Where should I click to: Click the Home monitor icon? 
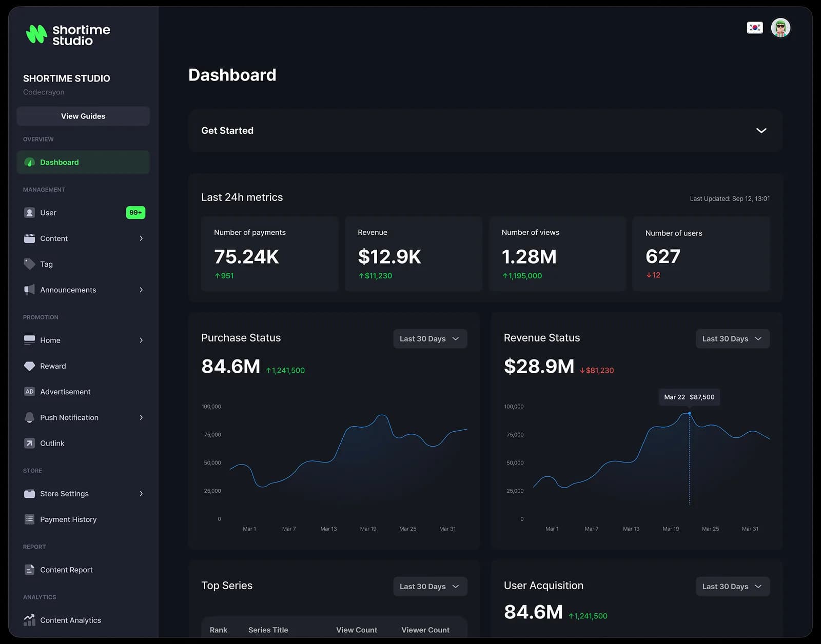coord(30,340)
